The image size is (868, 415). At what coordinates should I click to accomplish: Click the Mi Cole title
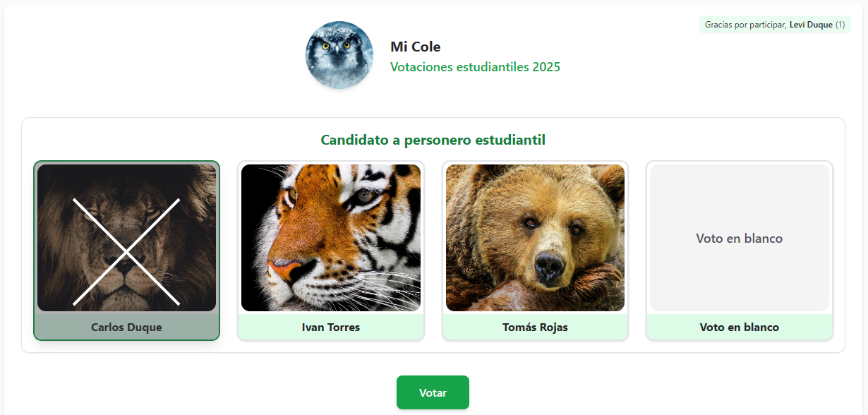point(416,47)
